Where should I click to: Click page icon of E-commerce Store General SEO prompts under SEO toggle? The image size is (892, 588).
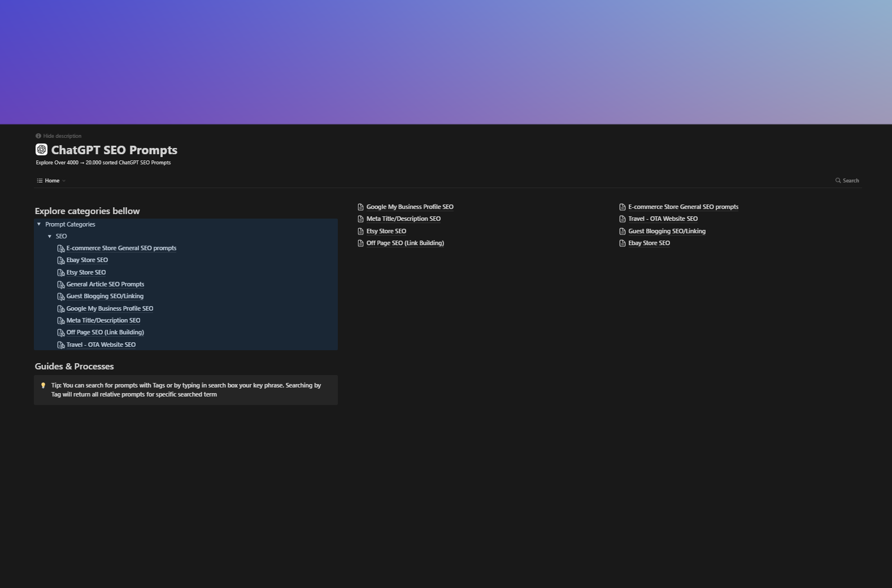click(61, 249)
